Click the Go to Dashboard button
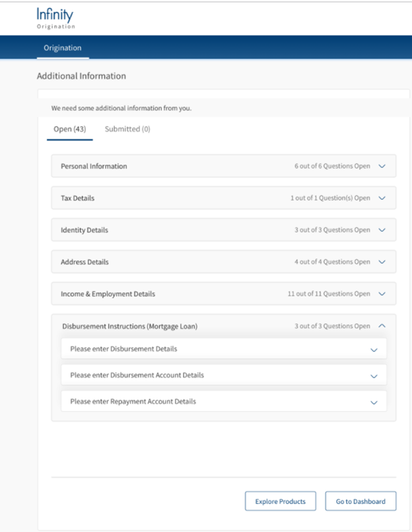This screenshot has height=532, width=412. [360, 501]
